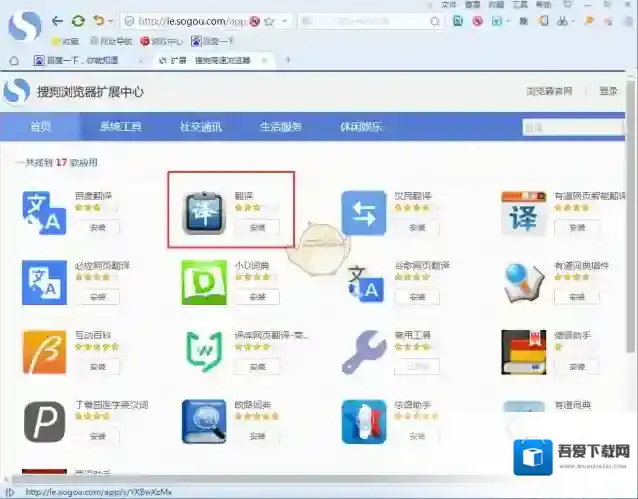Screen dimensions: 638x499
Task: Open the 百度翻译 extension icon
Action: [44, 213]
